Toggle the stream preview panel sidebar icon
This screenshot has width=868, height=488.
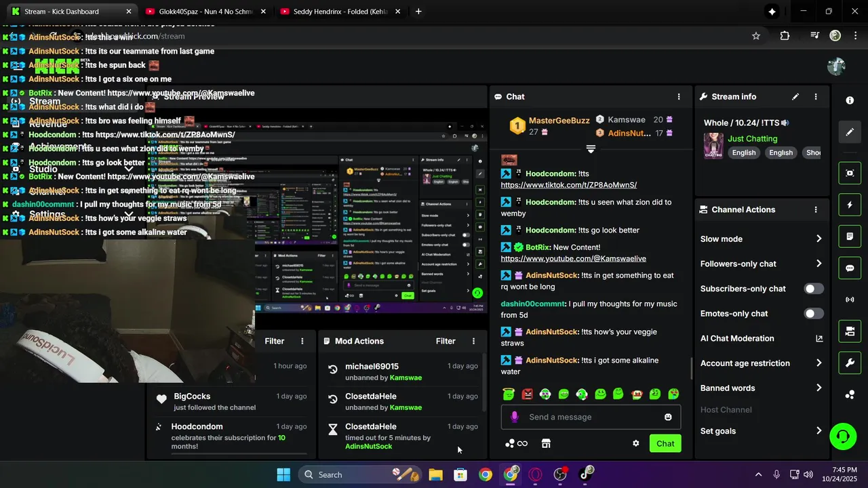850,173
